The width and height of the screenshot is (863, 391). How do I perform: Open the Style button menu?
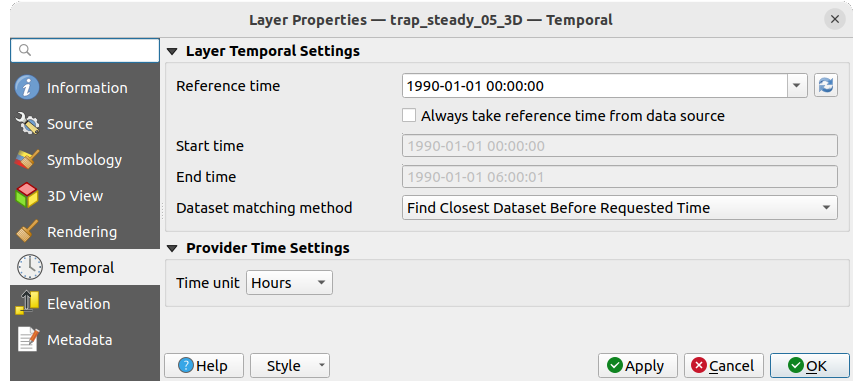290,366
